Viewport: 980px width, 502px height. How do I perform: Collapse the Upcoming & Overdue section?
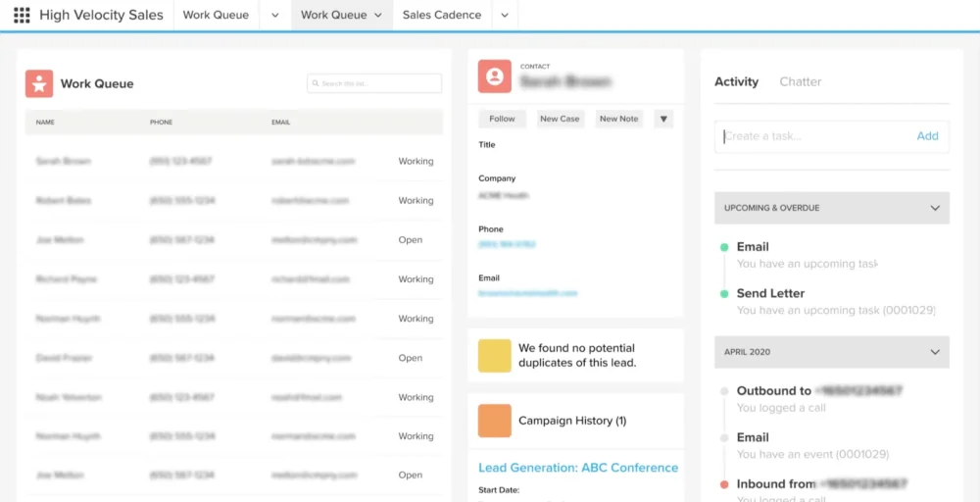click(x=935, y=208)
